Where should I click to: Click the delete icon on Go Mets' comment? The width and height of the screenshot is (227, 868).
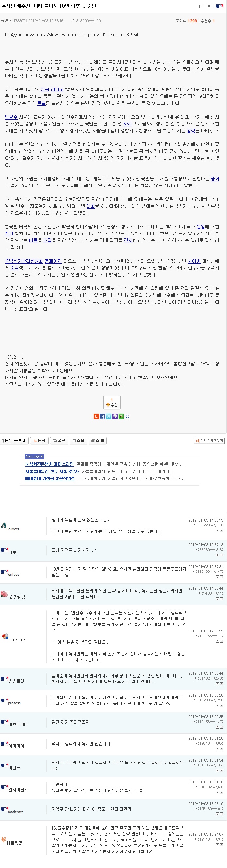tap(222, 530)
